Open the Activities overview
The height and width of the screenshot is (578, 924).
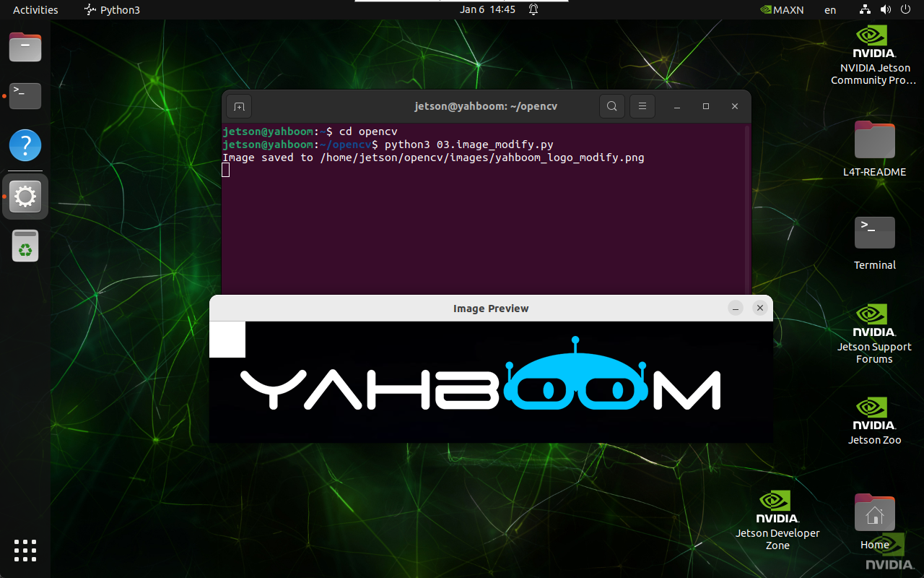point(35,10)
